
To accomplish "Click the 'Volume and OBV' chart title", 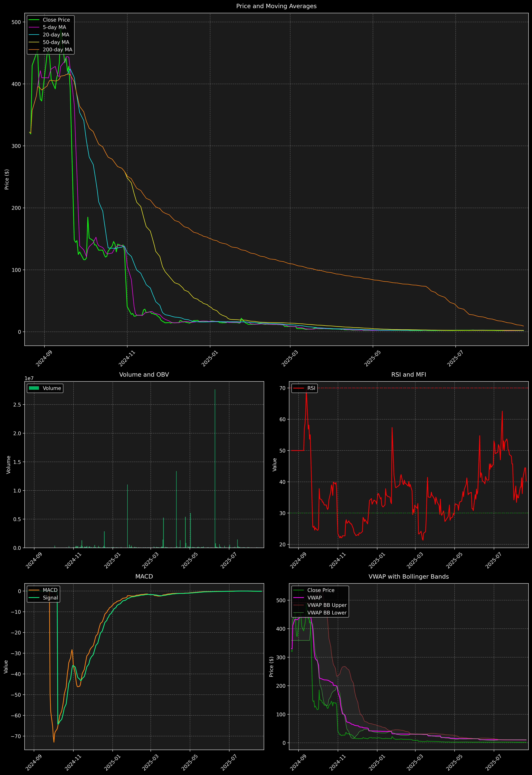I will [x=144, y=374].
